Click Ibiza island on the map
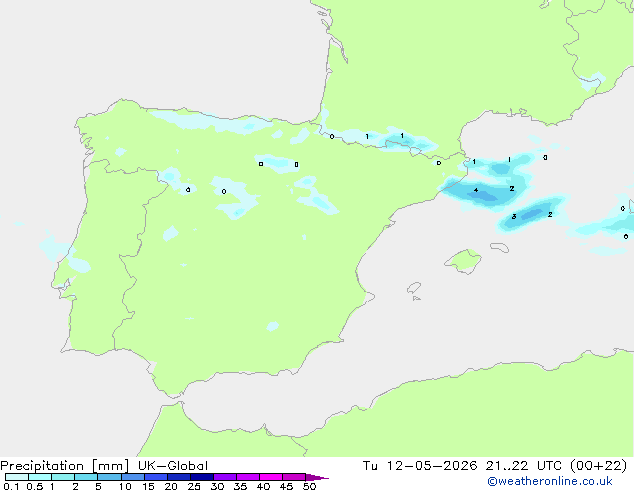Screen dimensions: 634x490 pos(414,288)
